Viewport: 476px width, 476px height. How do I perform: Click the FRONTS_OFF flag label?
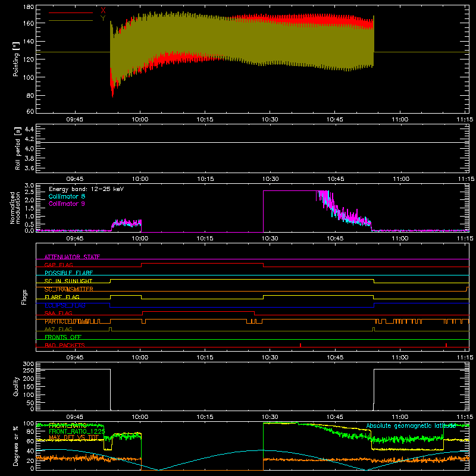pyautogui.click(x=63, y=337)
